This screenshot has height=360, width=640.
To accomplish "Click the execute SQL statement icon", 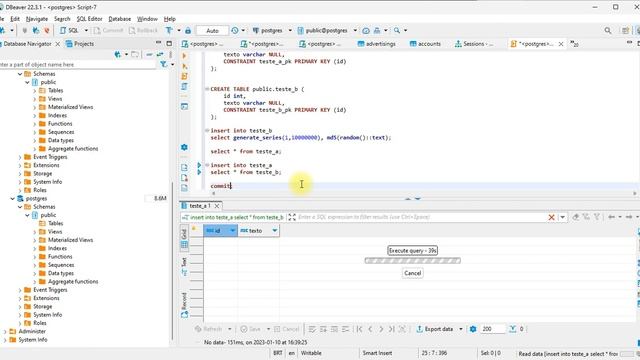I will pos(184,56).
